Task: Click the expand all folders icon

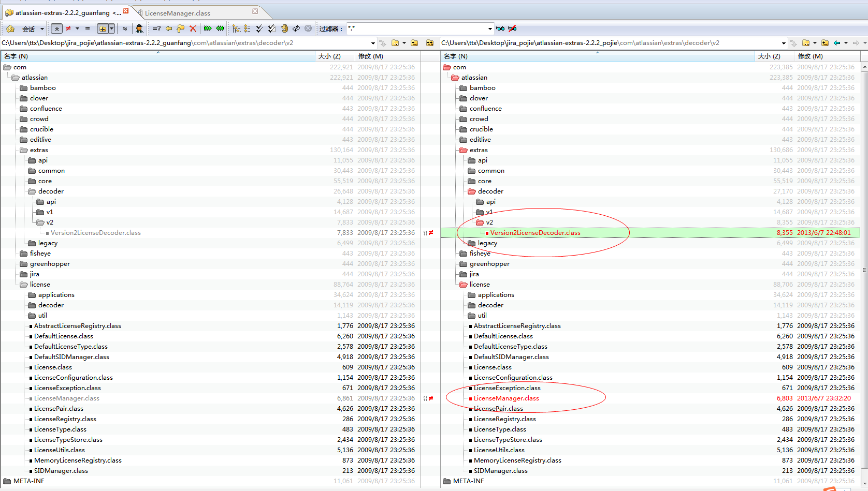Action: (x=236, y=28)
